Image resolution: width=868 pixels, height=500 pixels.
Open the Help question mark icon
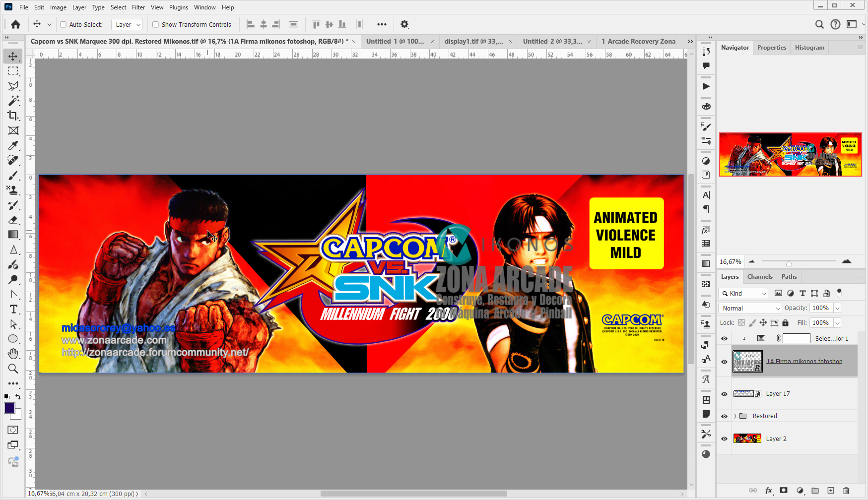tap(836, 24)
